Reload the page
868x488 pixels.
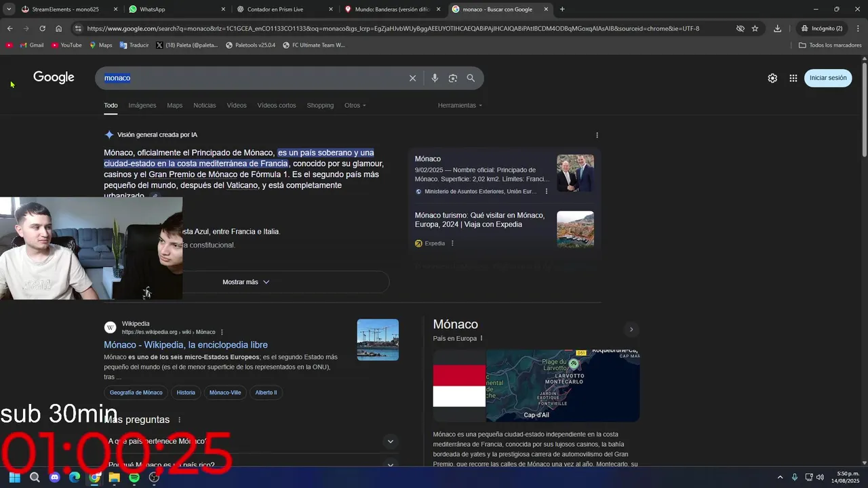click(42, 28)
